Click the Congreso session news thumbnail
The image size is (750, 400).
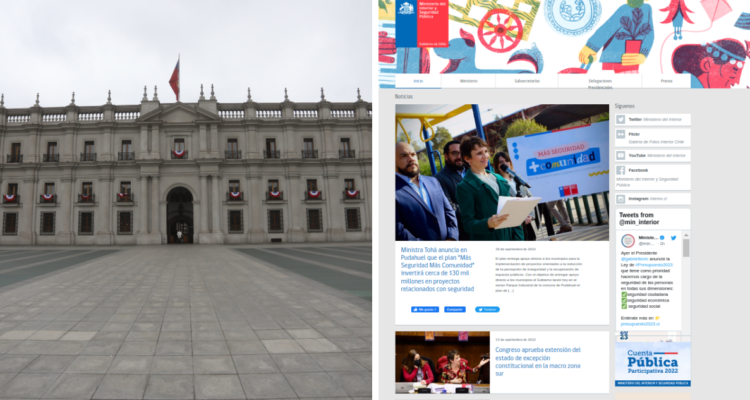(x=442, y=362)
